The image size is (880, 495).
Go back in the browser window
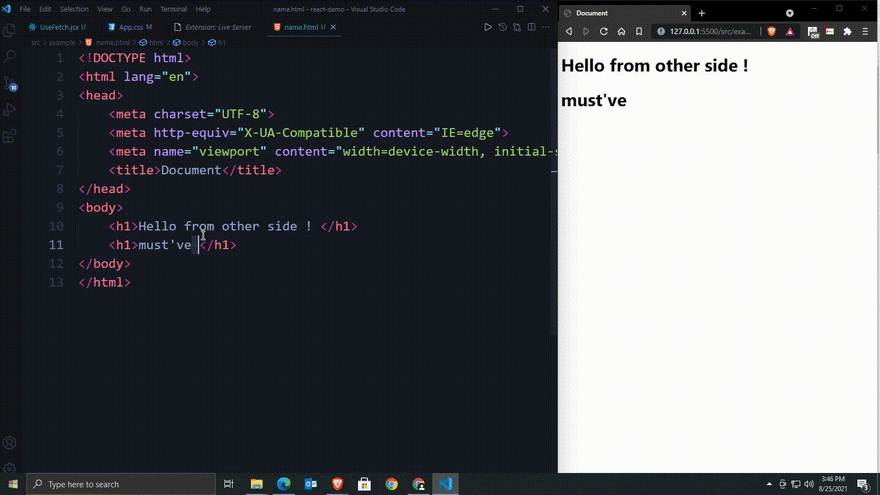pyautogui.click(x=569, y=31)
